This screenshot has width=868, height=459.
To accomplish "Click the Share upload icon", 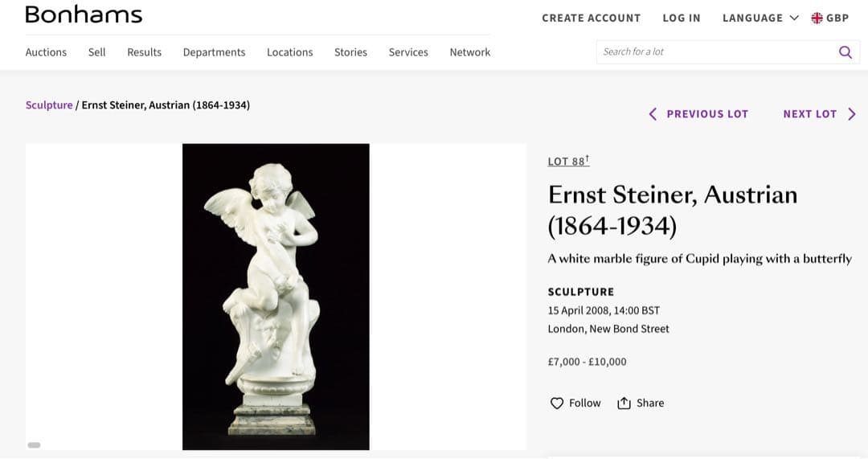I will (x=624, y=404).
